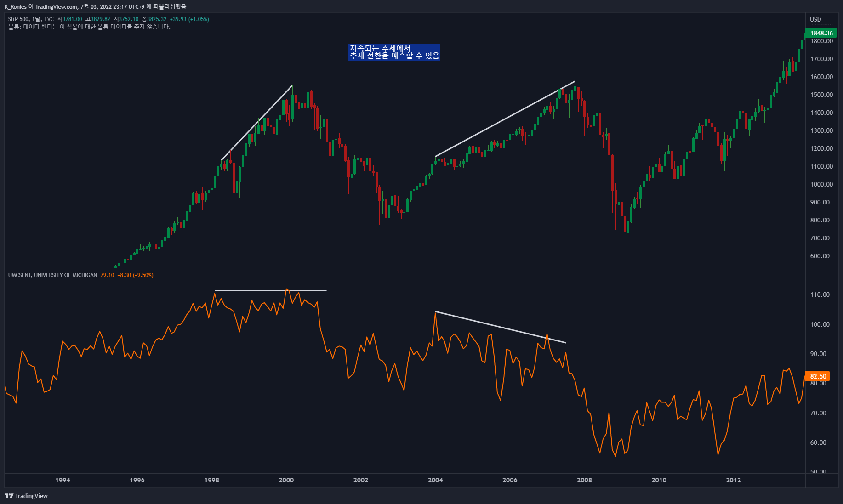Click the K_Ronies publisher header text
Image resolution: width=843 pixels, height=504 pixels.
[16, 6]
